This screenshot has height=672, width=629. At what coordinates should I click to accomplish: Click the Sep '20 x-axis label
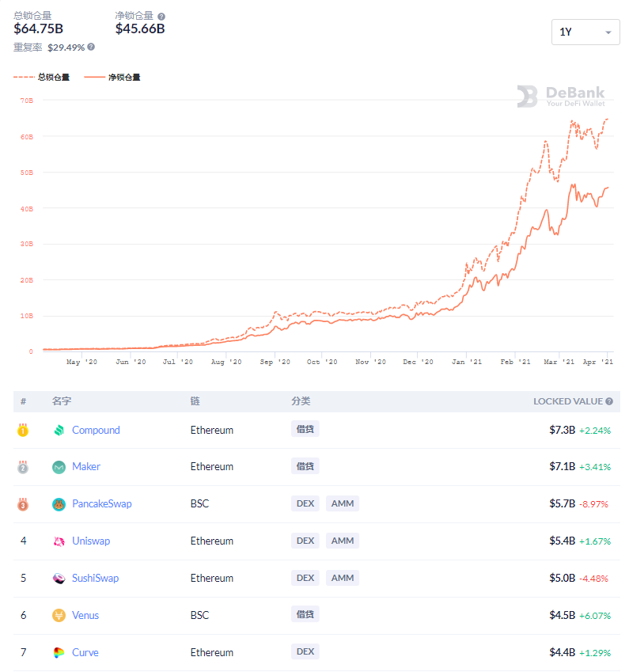(x=275, y=363)
